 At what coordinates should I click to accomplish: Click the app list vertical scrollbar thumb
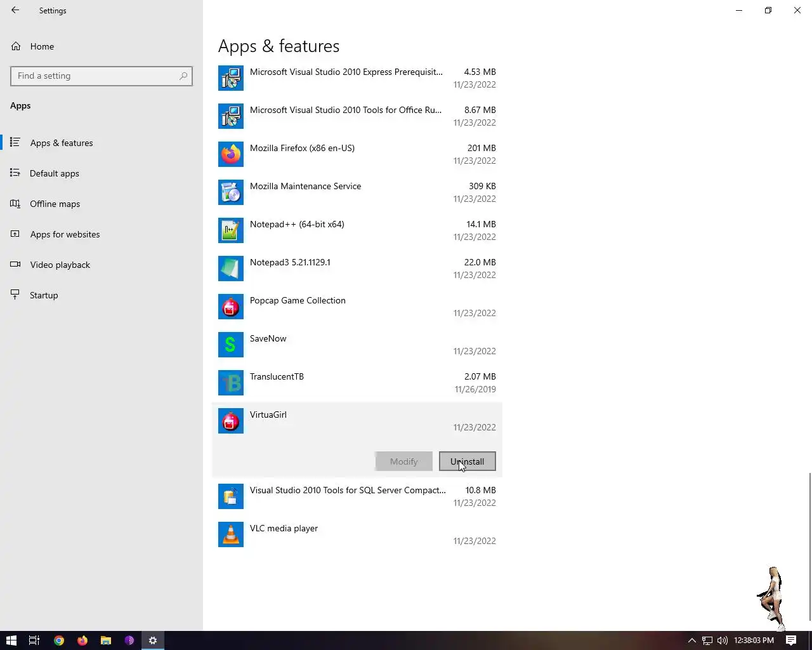click(809, 547)
